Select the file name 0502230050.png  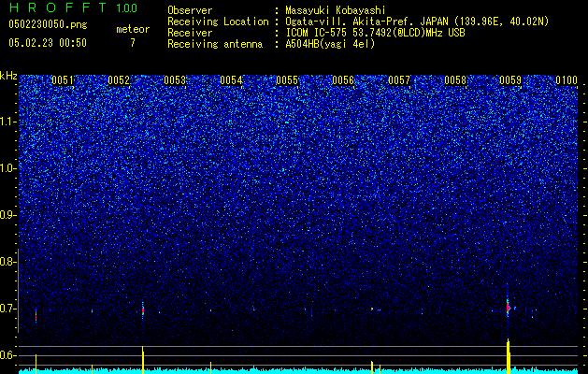coord(48,24)
